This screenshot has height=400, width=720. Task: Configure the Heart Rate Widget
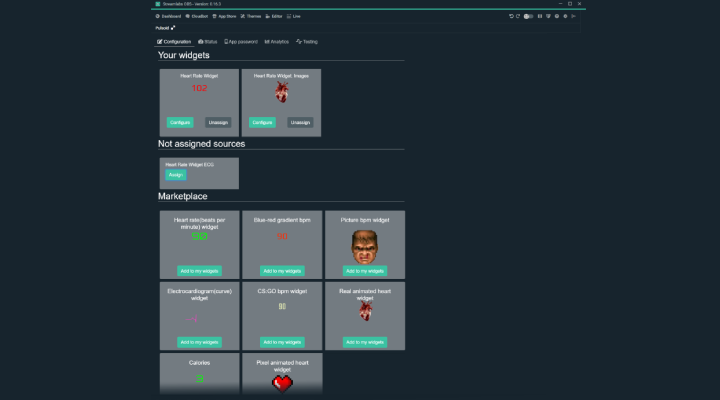point(180,122)
